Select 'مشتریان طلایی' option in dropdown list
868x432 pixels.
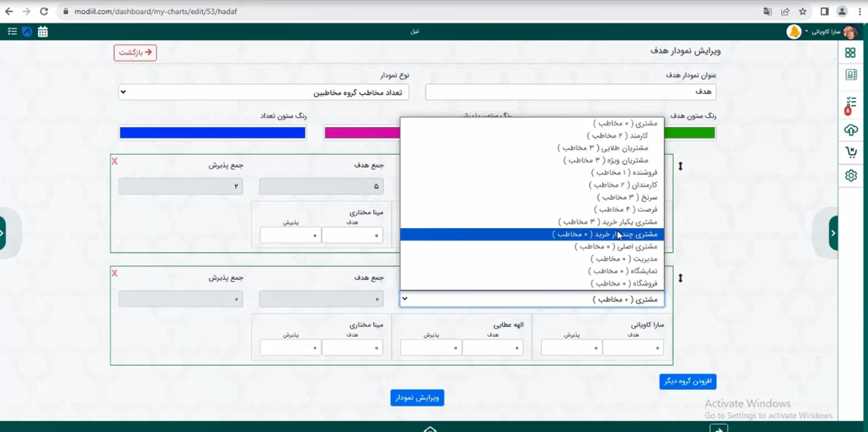(x=602, y=148)
